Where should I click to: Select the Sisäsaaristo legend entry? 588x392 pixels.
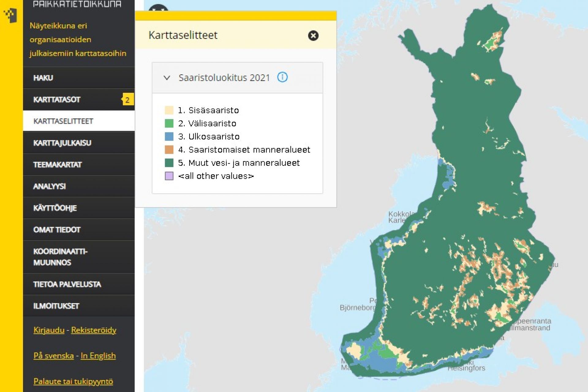(209, 110)
